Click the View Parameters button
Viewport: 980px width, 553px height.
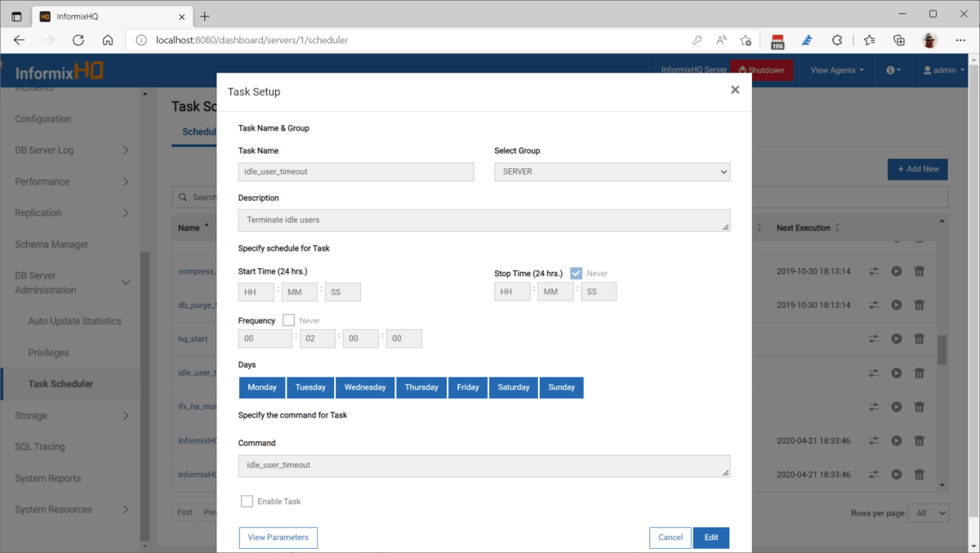coord(278,537)
